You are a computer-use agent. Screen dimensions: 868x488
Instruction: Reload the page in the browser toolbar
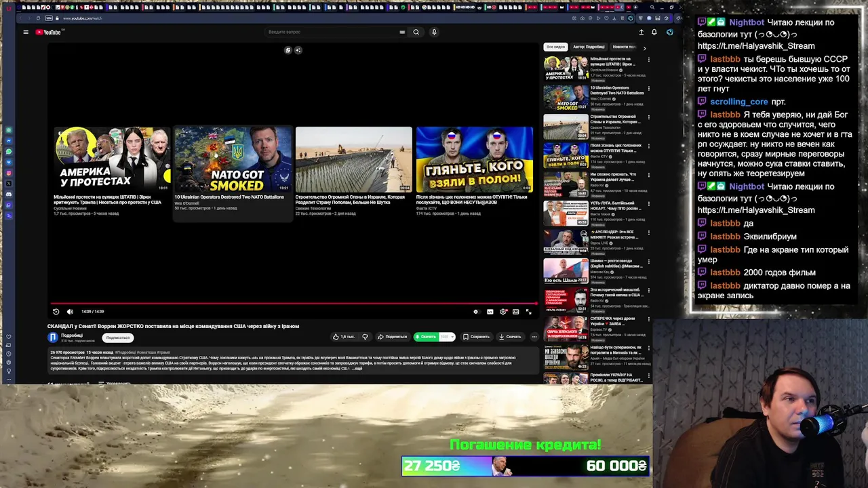38,18
